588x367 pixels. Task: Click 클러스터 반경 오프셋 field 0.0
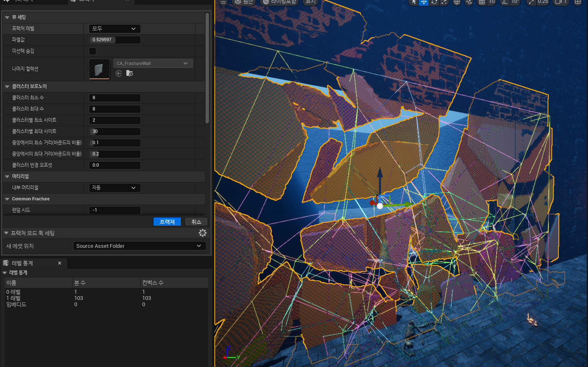[115, 165]
